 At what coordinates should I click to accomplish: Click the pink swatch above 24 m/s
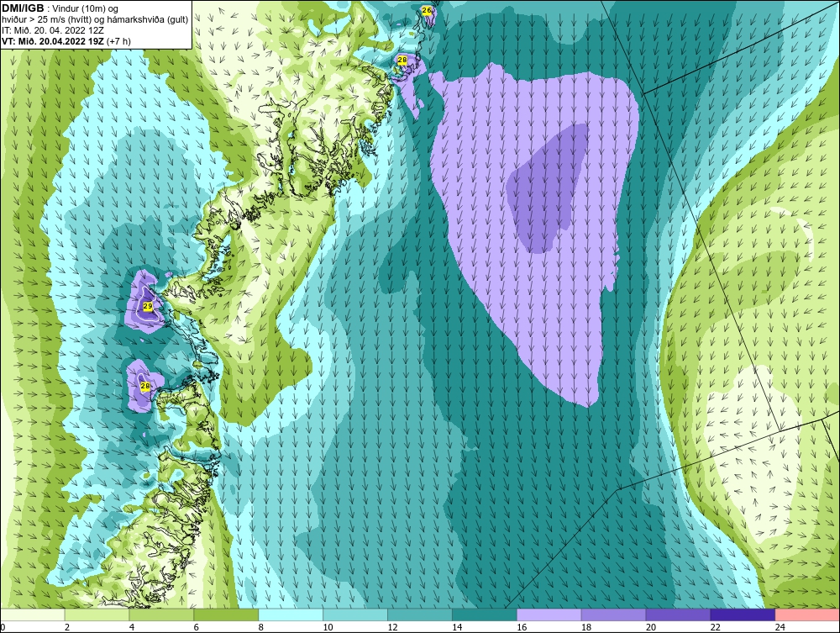tap(807, 615)
